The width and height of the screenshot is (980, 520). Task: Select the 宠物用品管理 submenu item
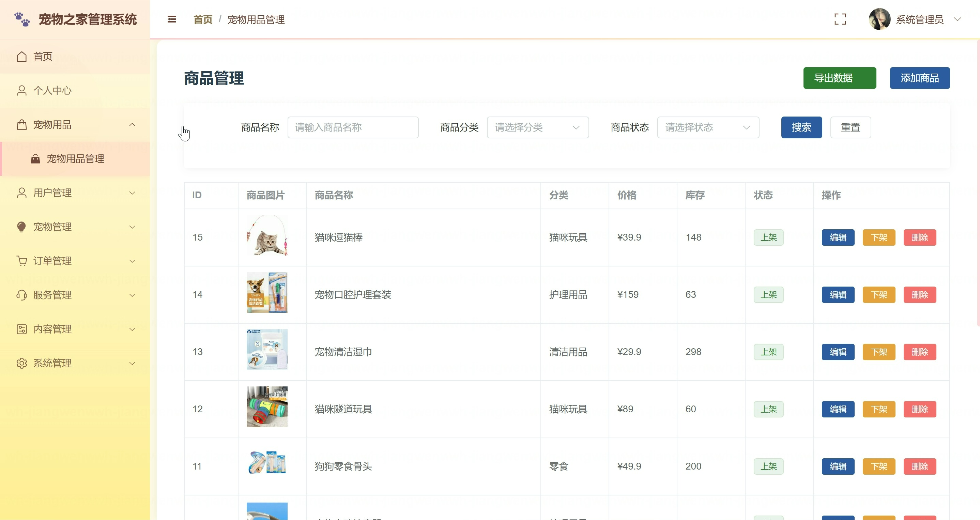[x=75, y=159]
